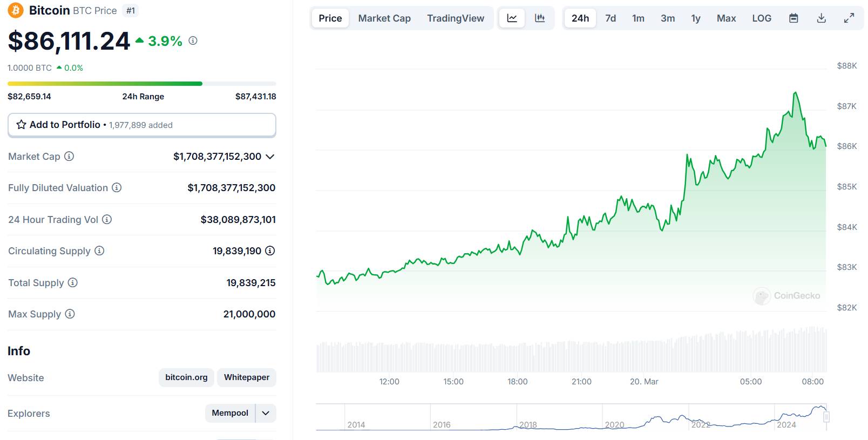Click Max Supply value 21,000,000
This screenshot has height=440, width=868.
[x=249, y=314]
